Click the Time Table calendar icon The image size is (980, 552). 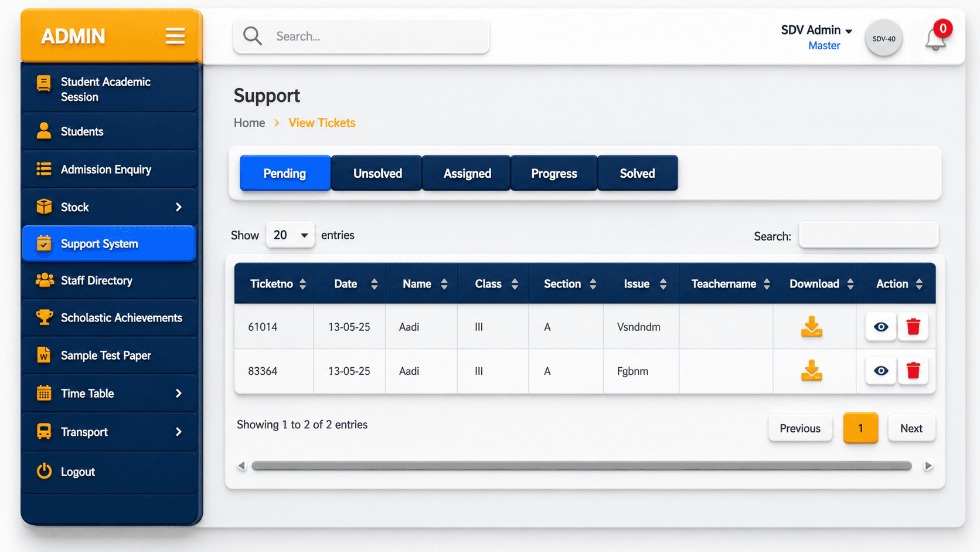pos(44,393)
